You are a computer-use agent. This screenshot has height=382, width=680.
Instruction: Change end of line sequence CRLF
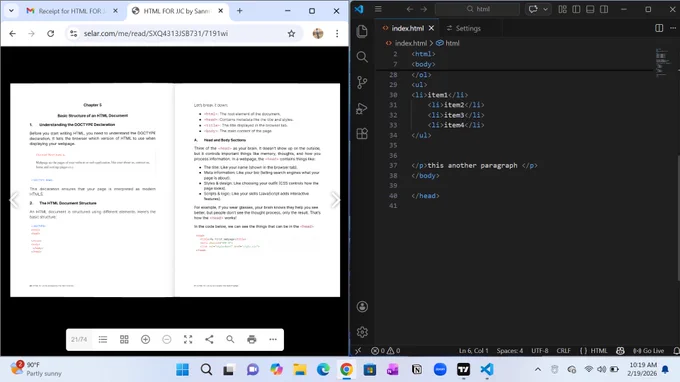coord(564,351)
